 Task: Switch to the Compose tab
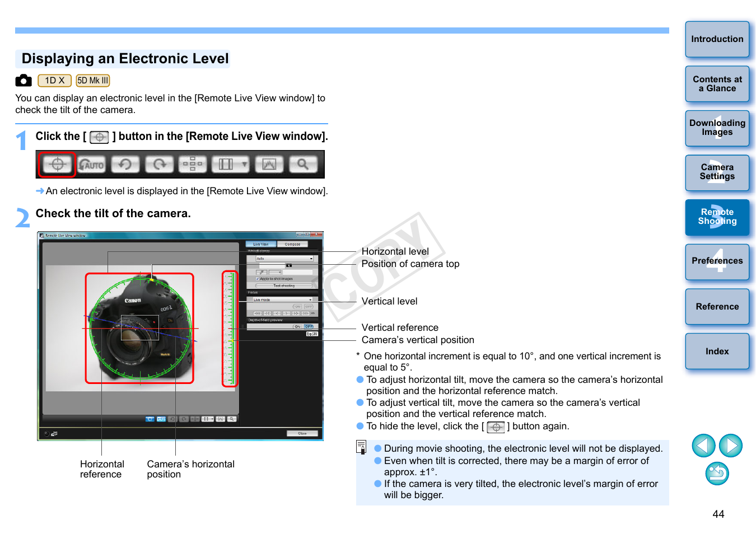coord(292,244)
